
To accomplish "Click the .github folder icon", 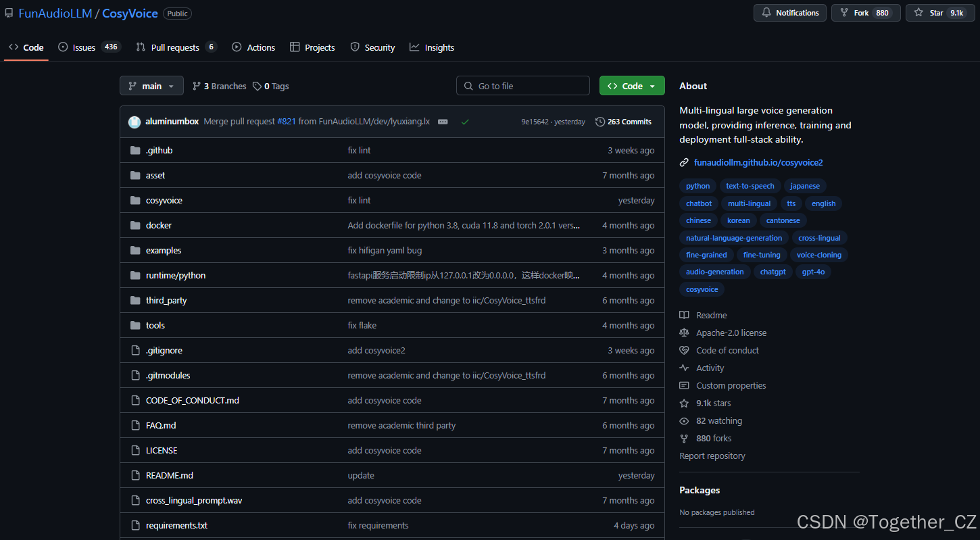I will 134,150.
